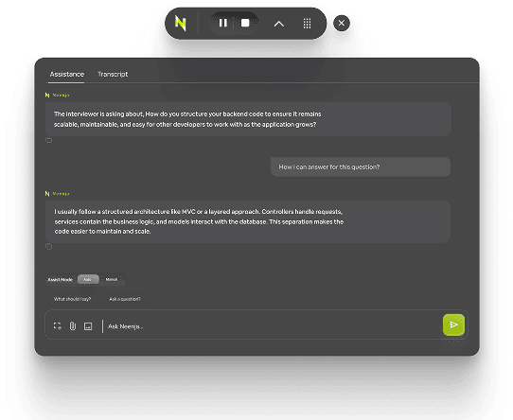
Task: Click the 'Ask a question?' suggestion
Action: pos(125,299)
